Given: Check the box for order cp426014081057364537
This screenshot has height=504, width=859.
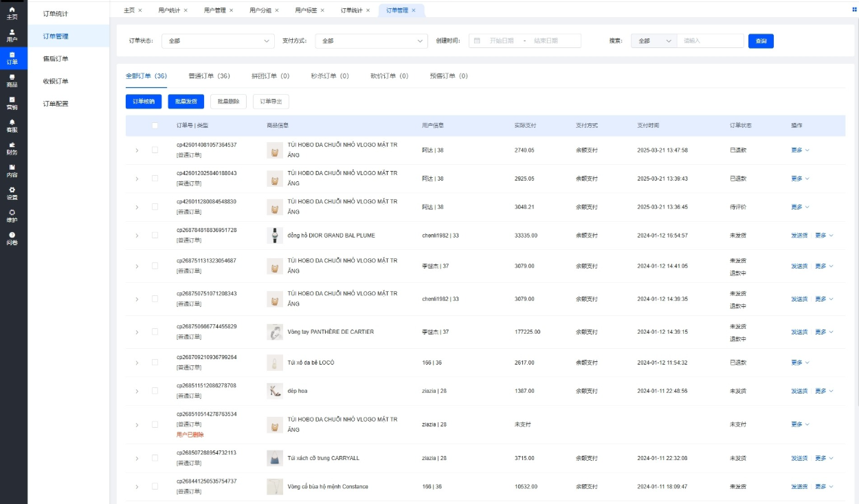Looking at the screenshot, I should pos(155,150).
